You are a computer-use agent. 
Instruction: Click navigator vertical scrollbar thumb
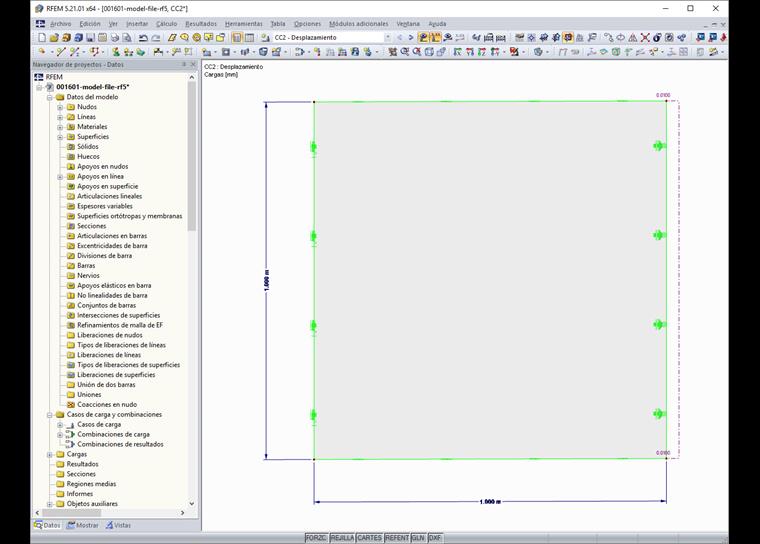click(x=192, y=156)
